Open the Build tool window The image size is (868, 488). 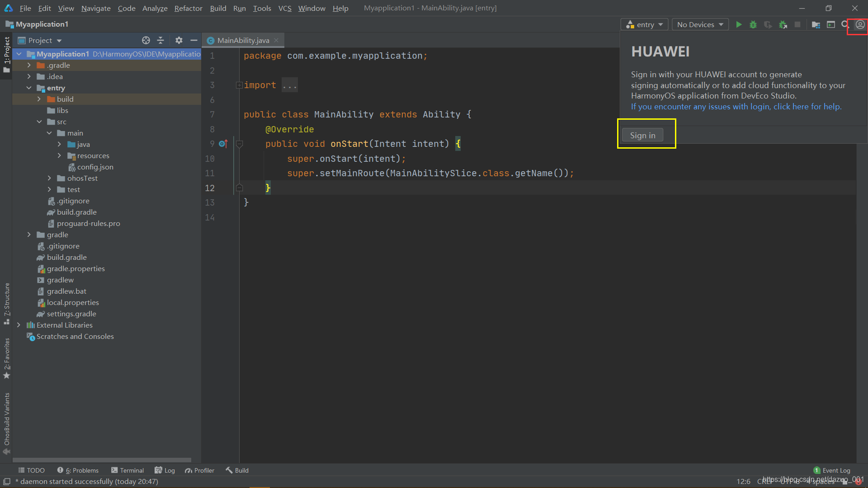tap(237, 470)
